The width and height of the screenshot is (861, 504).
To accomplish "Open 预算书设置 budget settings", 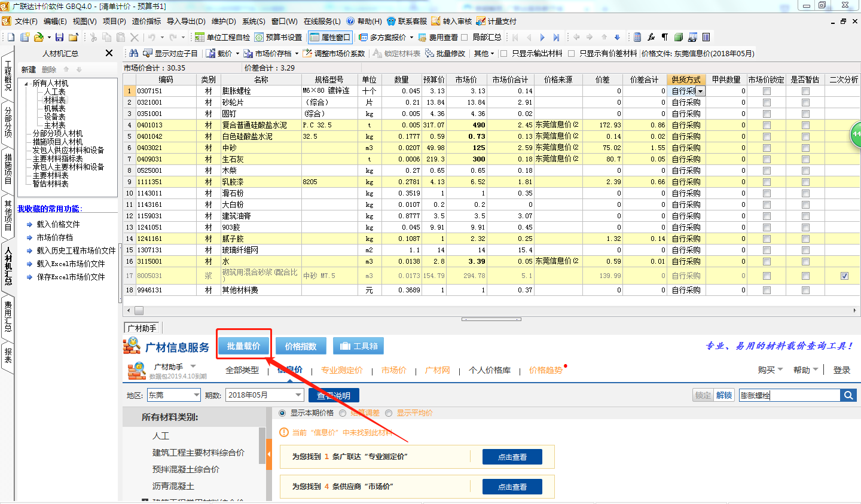I will click(x=278, y=37).
